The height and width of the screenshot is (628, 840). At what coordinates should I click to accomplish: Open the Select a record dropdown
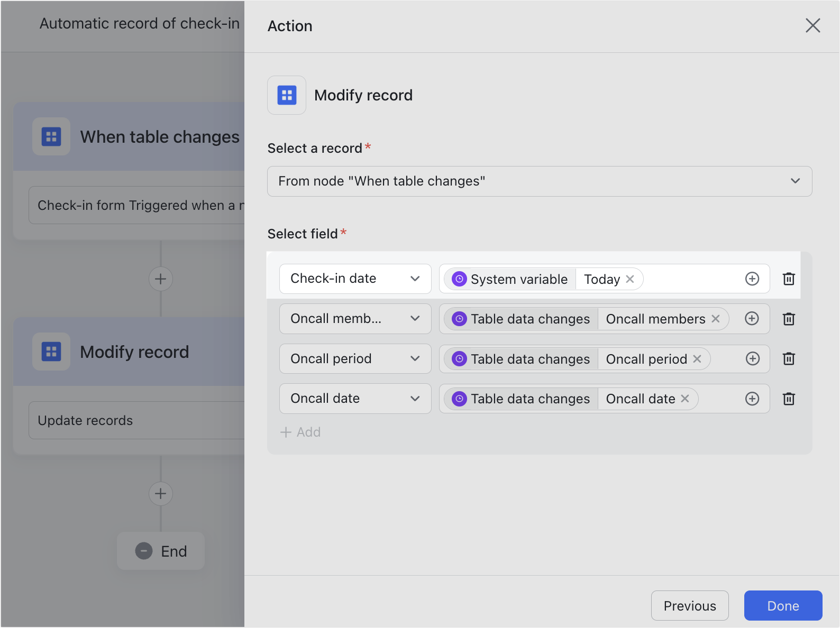point(540,181)
